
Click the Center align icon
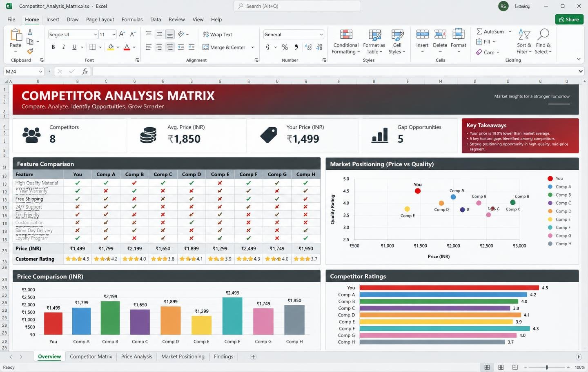click(159, 47)
